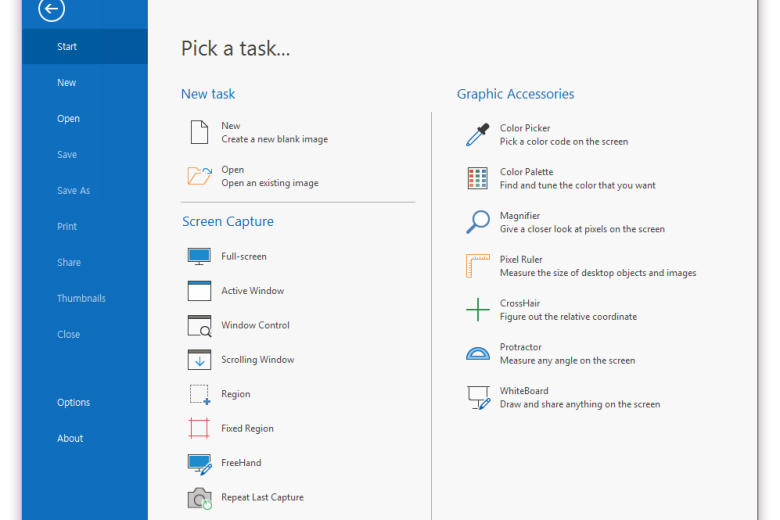Click the back arrow circle icon

(x=51, y=8)
